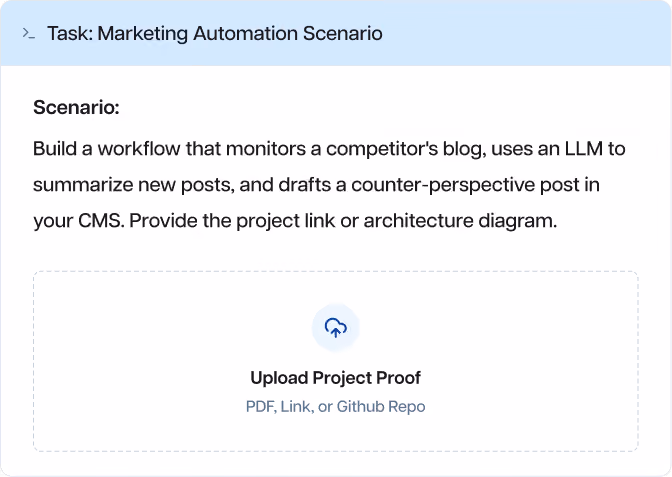This screenshot has width=672, height=477.
Task: Click the terminal prompt icon in header
Action: pyautogui.click(x=28, y=33)
